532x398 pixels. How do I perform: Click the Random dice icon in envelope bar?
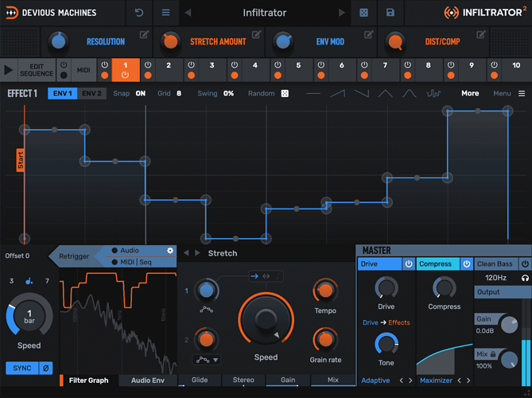pyautogui.click(x=285, y=93)
